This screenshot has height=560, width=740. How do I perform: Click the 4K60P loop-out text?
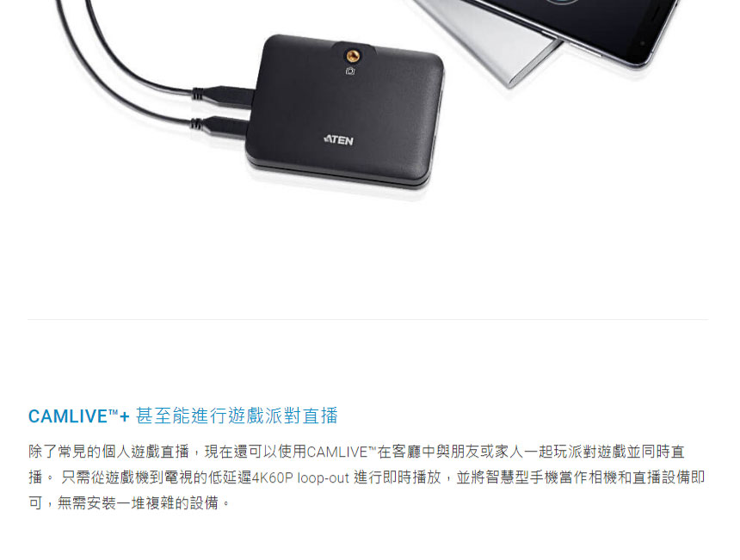click(300, 477)
